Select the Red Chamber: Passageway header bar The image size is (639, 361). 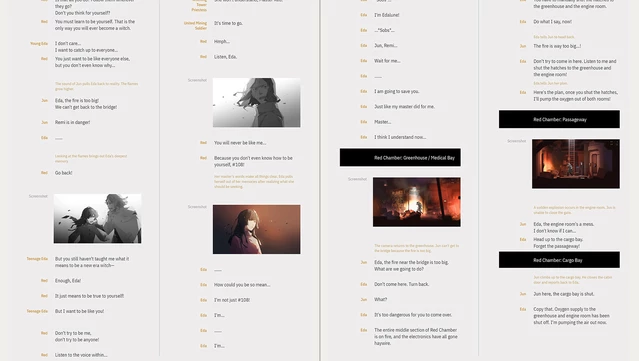pyautogui.click(x=559, y=119)
